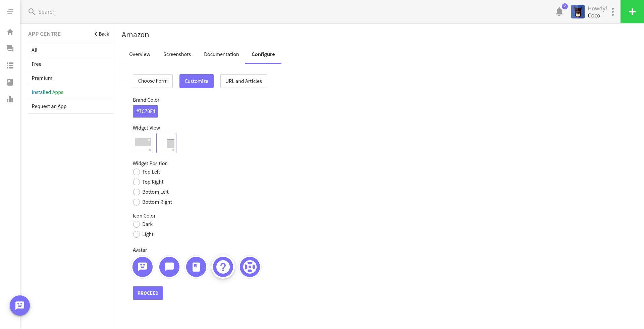
Task: Go to the Customize step
Action: 197,81
